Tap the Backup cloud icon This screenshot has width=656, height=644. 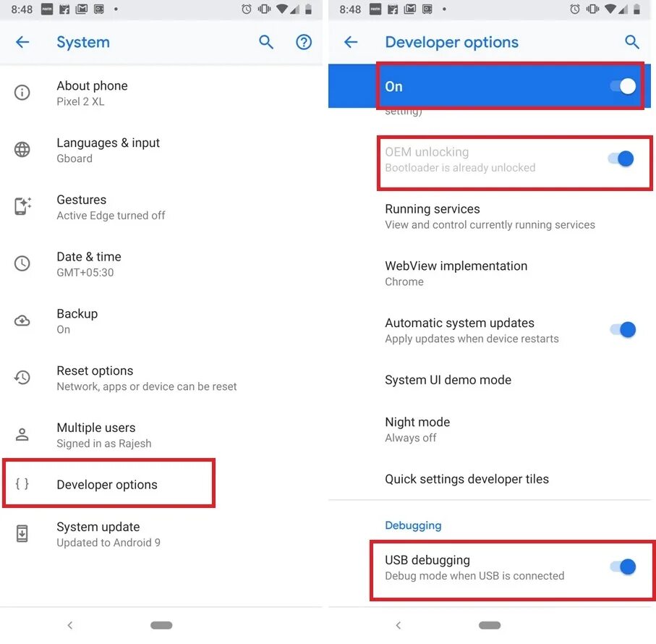[22, 321]
